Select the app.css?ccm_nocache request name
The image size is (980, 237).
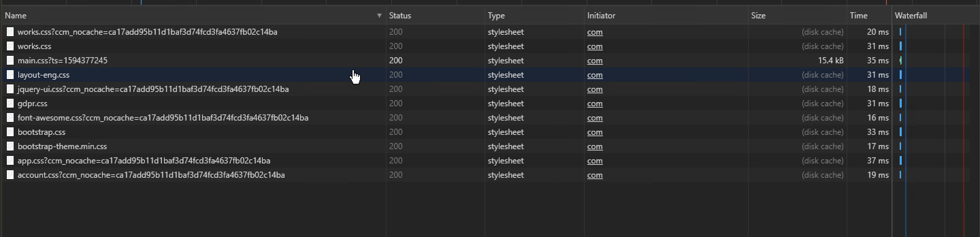144,160
